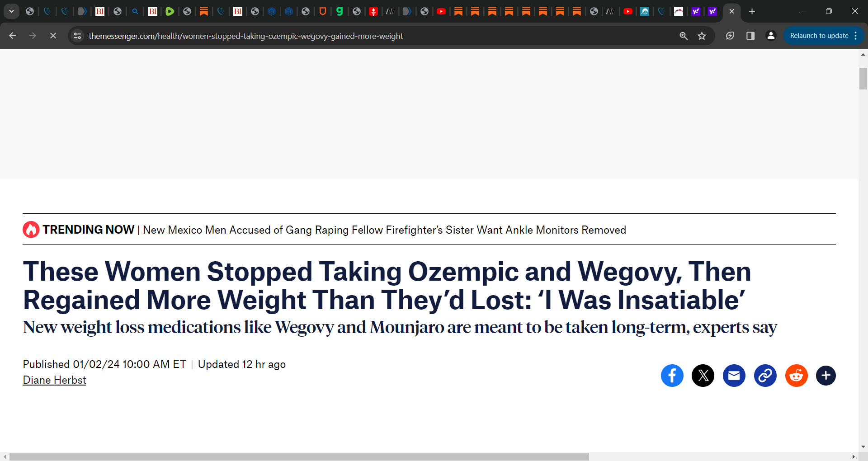Image resolution: width=868 pixels, height=461 pixels.
Task: Open the extension icon next to bookmark star
Action: (x=730, y=36)
